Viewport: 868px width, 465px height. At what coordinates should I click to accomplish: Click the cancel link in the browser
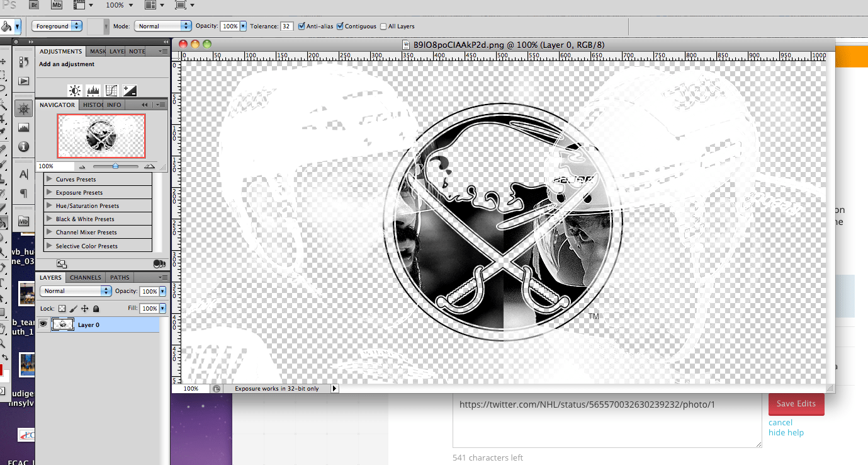coord(781,422)
